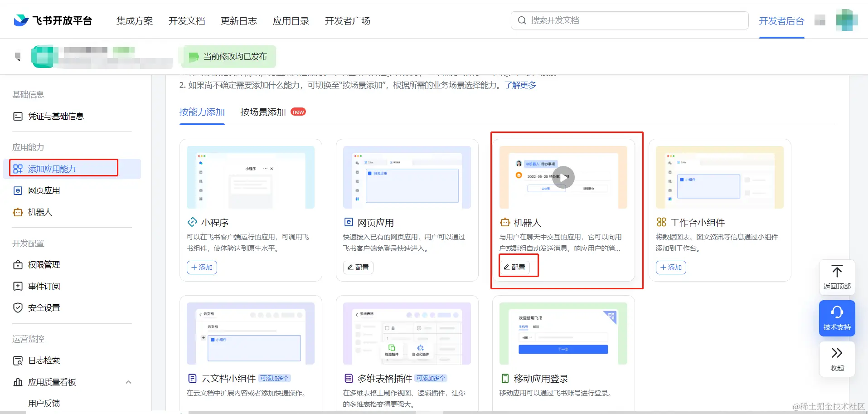Click the security settings shield icon
Viewport: 868px width, 414px height.
(x=18, y=308)
